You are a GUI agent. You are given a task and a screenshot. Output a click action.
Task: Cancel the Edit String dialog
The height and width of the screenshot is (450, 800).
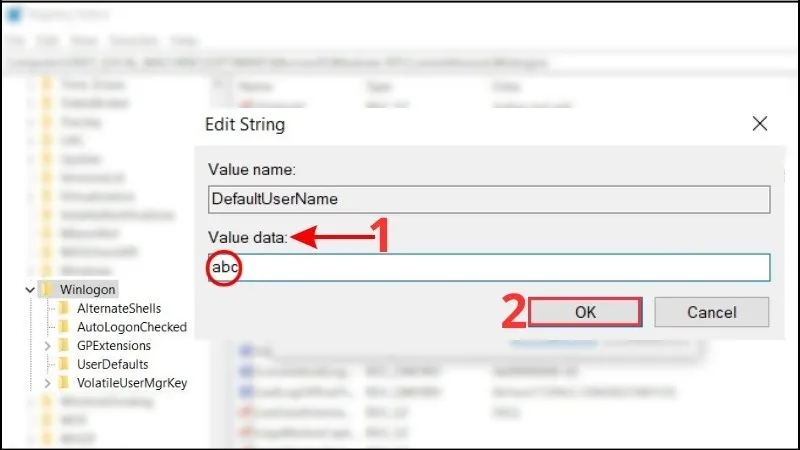pyautogui.click(x=711, y=312)
